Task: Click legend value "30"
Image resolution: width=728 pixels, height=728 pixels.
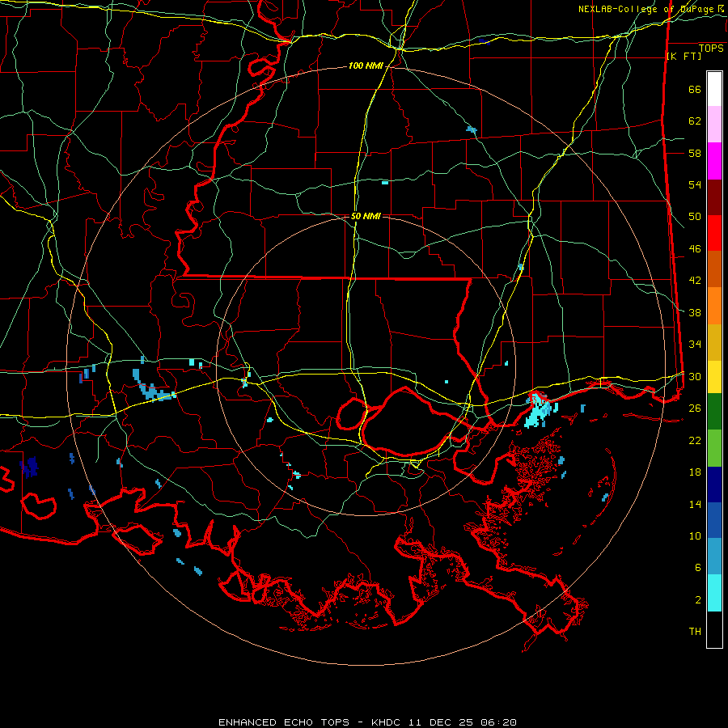Action: tap(695, 376)
